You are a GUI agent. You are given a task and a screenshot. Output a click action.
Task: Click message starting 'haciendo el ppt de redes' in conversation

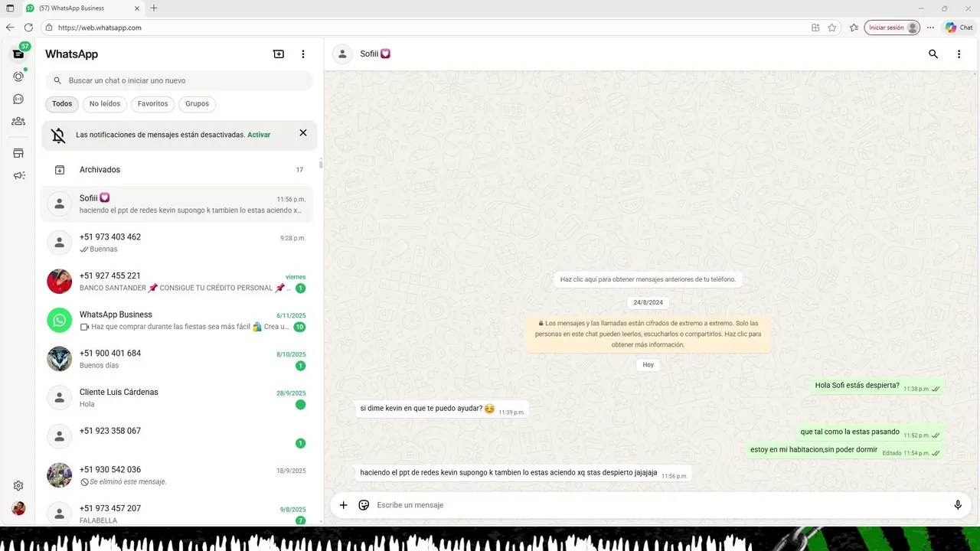click(524, 473)
